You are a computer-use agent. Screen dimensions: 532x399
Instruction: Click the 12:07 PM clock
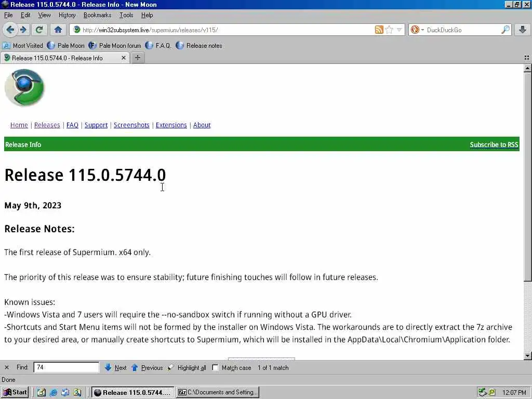tap(514, 393)
